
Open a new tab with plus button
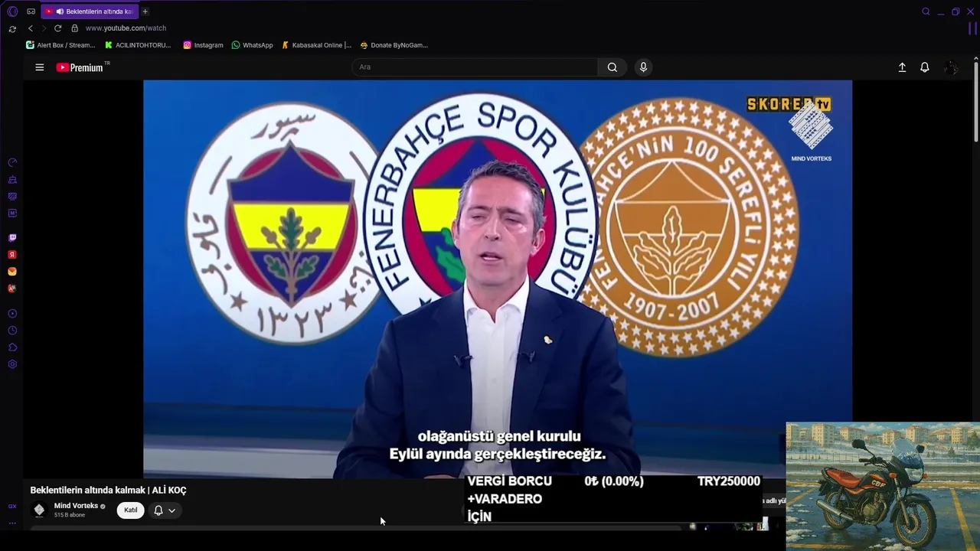[145, 11]
